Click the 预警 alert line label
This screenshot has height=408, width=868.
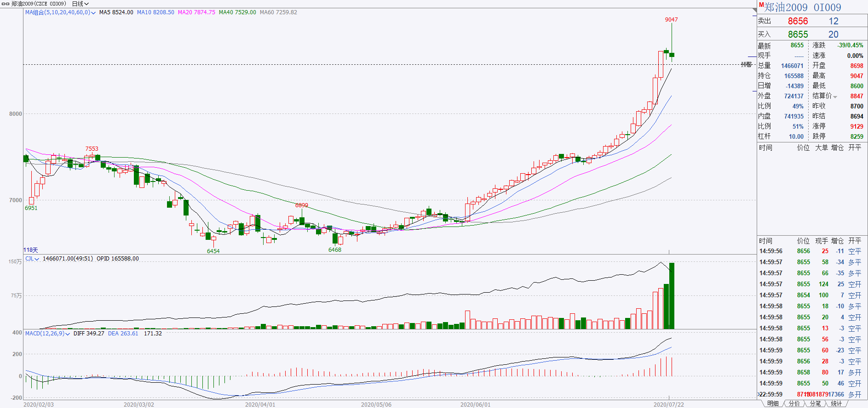(x=746, y=64)
